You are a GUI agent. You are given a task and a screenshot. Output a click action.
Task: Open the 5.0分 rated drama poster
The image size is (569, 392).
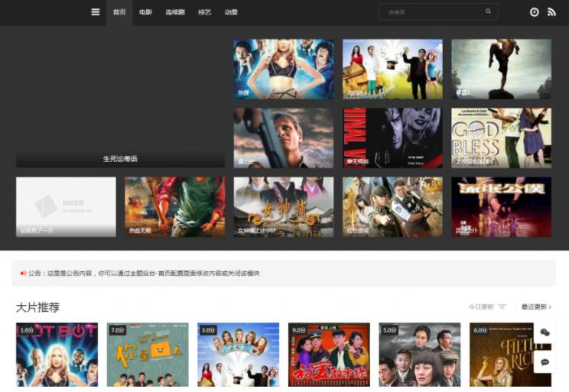tap(420, 355)
